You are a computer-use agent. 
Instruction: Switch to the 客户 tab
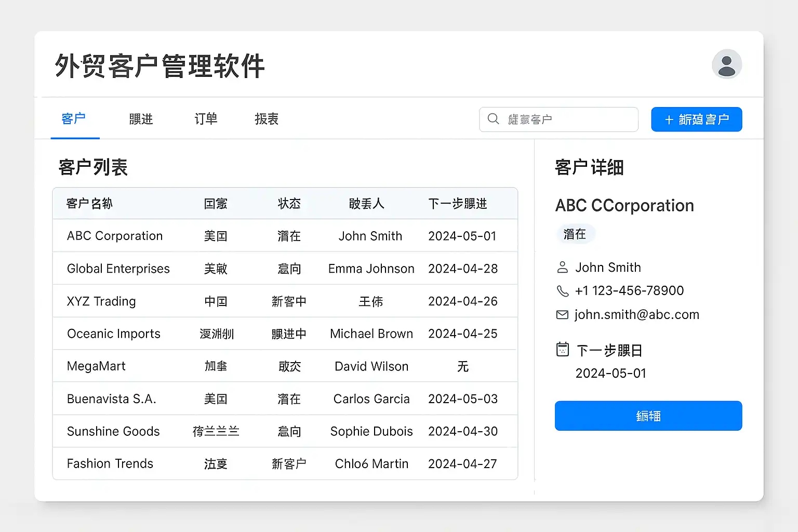(x=74, y=119)
